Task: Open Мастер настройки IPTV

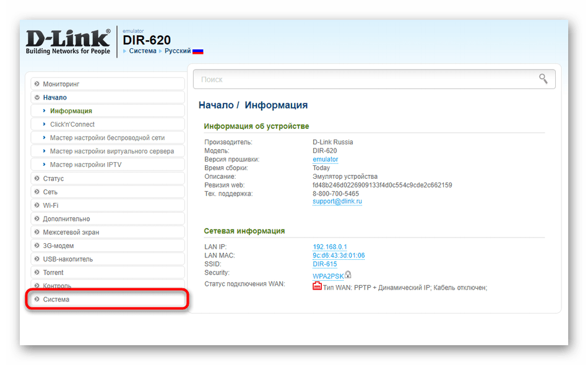Action: (x=108, y=165)
